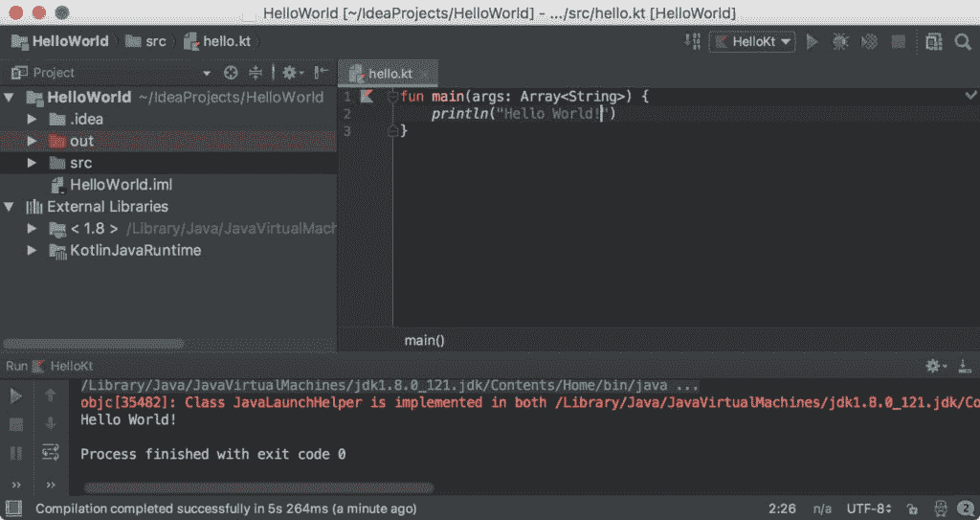Toggle tool window buttons in status bar
Viewport: 980px width, 520px height.
point(12,509)
